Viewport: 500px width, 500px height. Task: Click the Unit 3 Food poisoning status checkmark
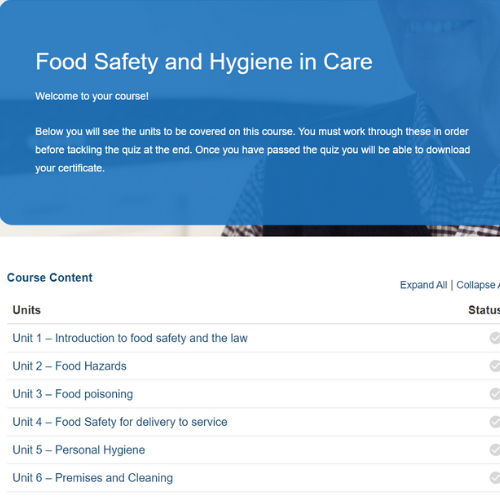click(x=495, y=394)
